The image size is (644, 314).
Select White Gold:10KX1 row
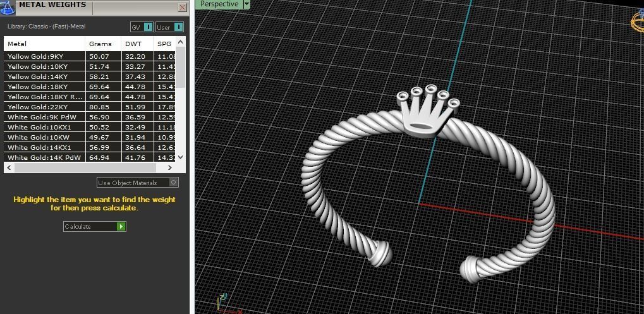(90, 127)
